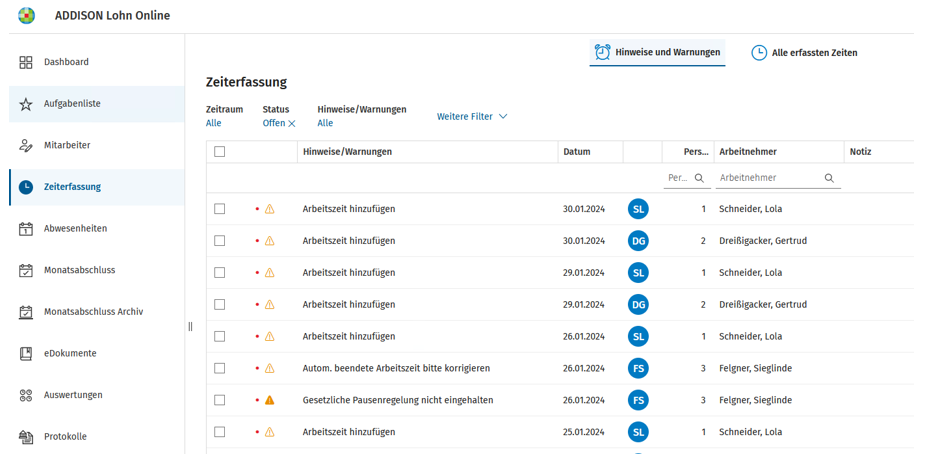Image resolution: width=934 pixels, height=458 pixels.
Task: Open Monatsabschluss Archiv in sidebar
Action: (96, 311)
